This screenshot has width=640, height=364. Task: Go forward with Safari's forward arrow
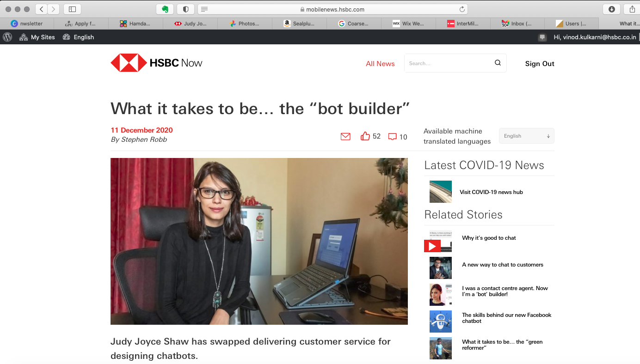coord(54,9)
